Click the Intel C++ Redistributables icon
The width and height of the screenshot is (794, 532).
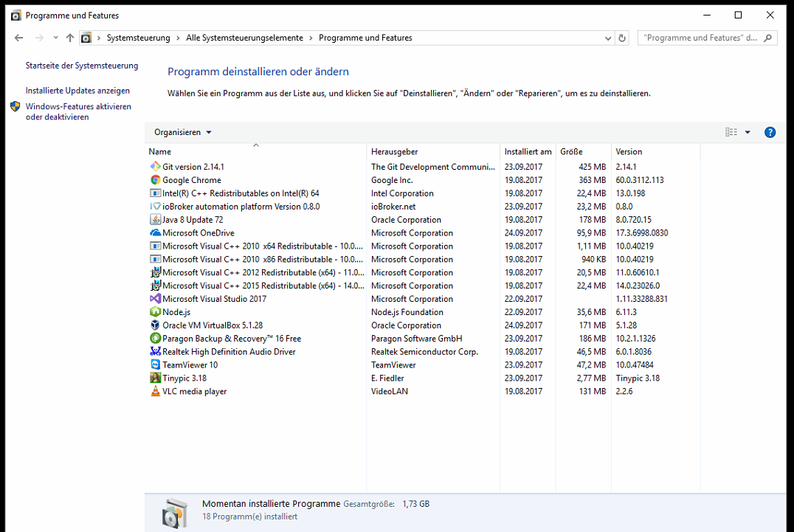155,193
